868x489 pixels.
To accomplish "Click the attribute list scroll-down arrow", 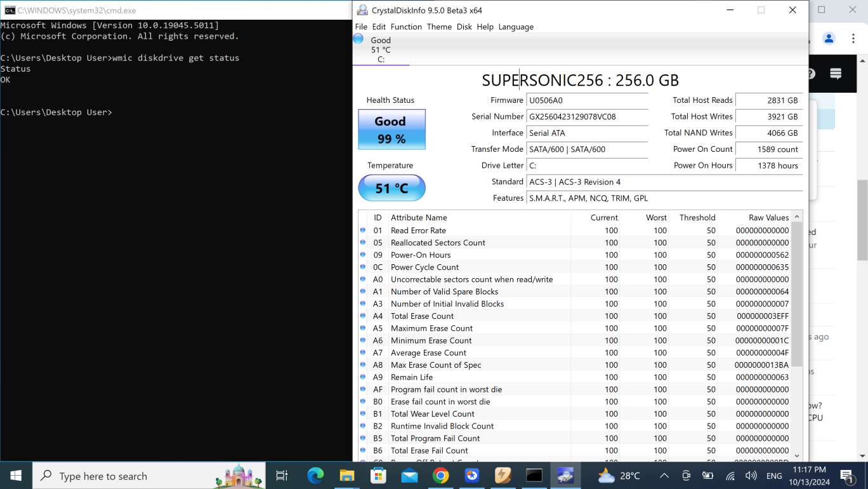I will click(797, 456).
